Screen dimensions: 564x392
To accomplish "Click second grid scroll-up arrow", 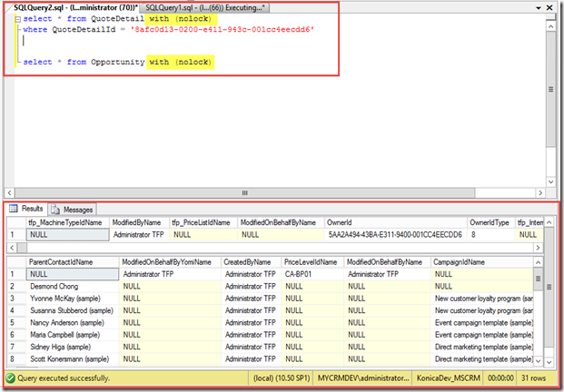I will pyautogui.click(x=538, y=262).
